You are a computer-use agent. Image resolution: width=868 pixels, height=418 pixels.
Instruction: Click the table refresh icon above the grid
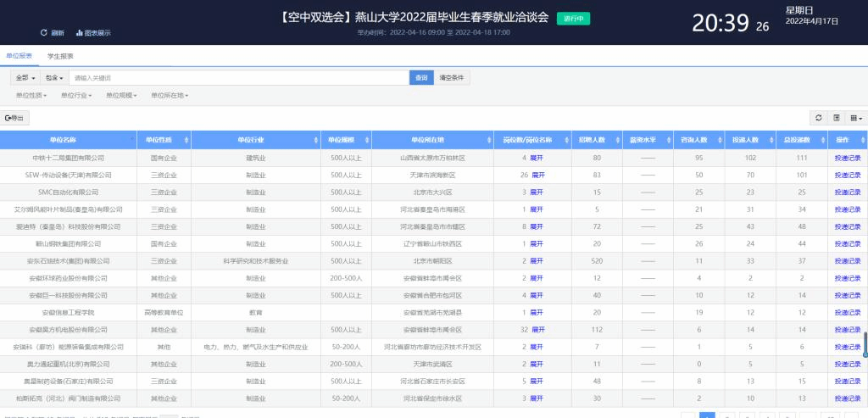click(x=818, y=118)
